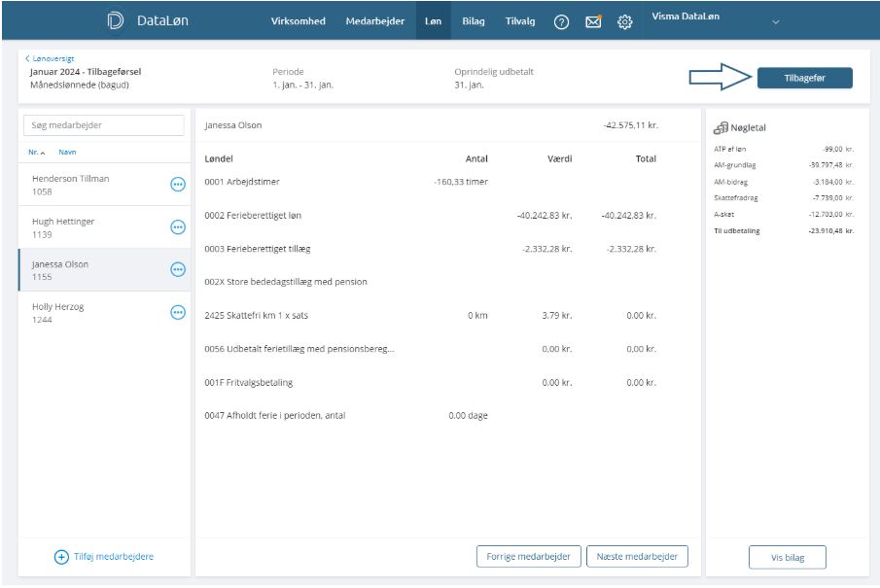This screenshot has height=588, width=880.
Task: Click Næste medarbejder button
Action: coord(637,556)
